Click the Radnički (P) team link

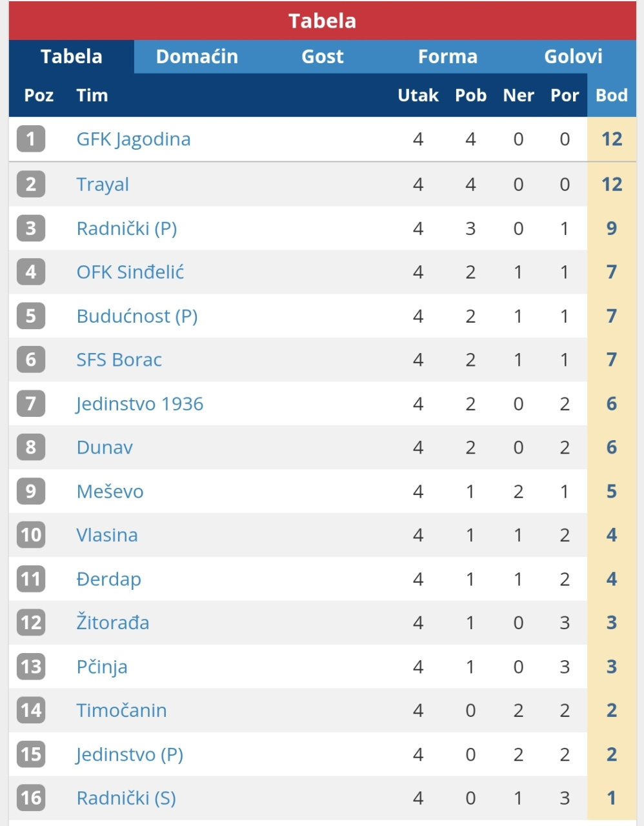(x=126, y=228)
